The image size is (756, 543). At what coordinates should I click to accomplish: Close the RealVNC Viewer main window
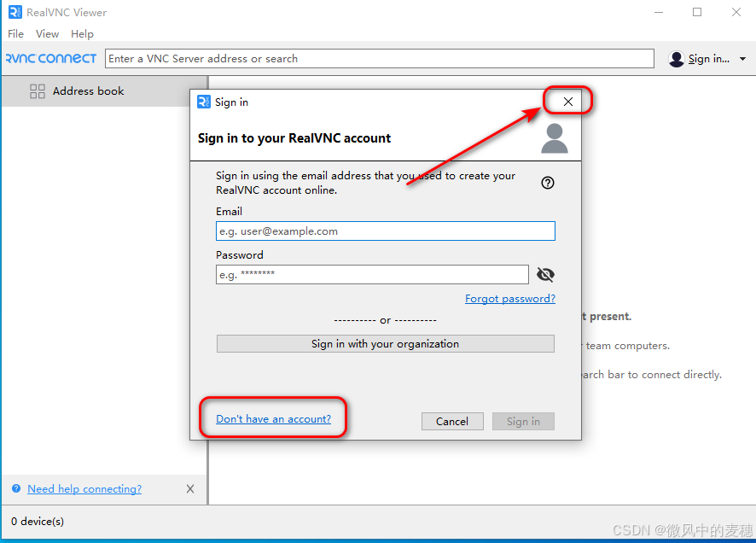(736, 12)
